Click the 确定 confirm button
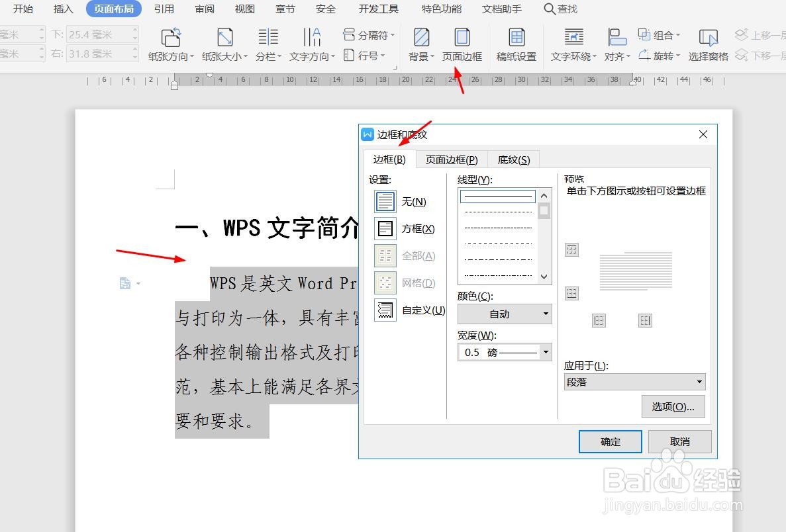The height and width of the screenshot is (532, 786). (x=610, y=441)
